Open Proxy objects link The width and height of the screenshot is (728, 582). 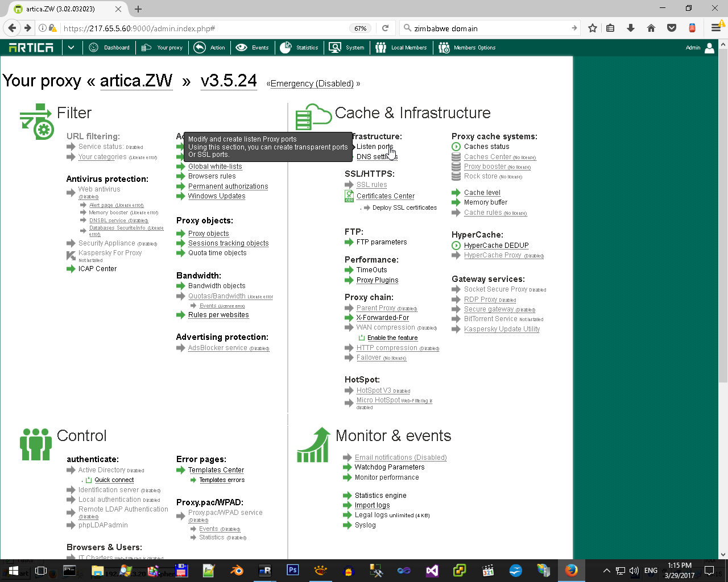click(x=209, y=234)
